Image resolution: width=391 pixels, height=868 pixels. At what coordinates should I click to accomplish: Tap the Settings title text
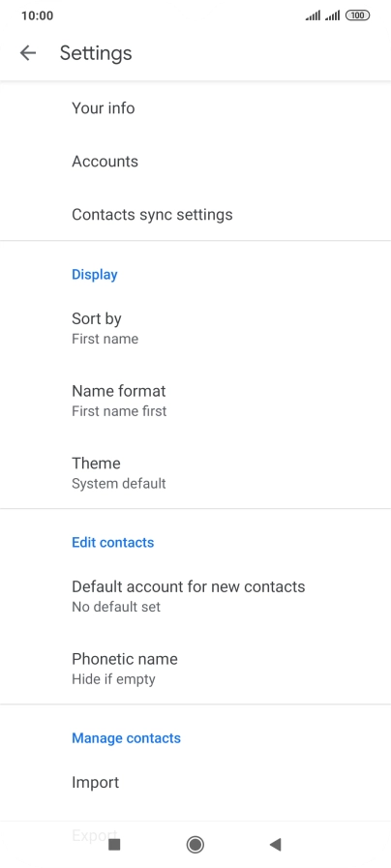coord(96,53)
